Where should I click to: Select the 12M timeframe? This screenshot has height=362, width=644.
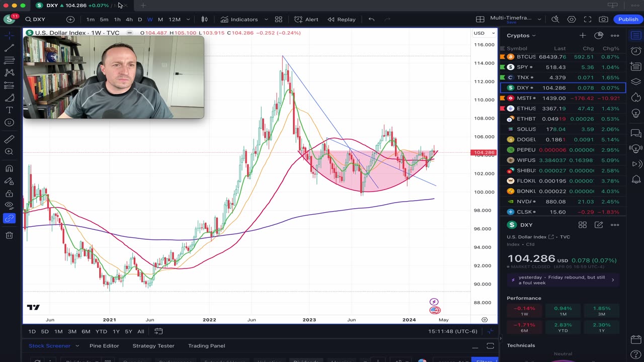tap(175, 19)
